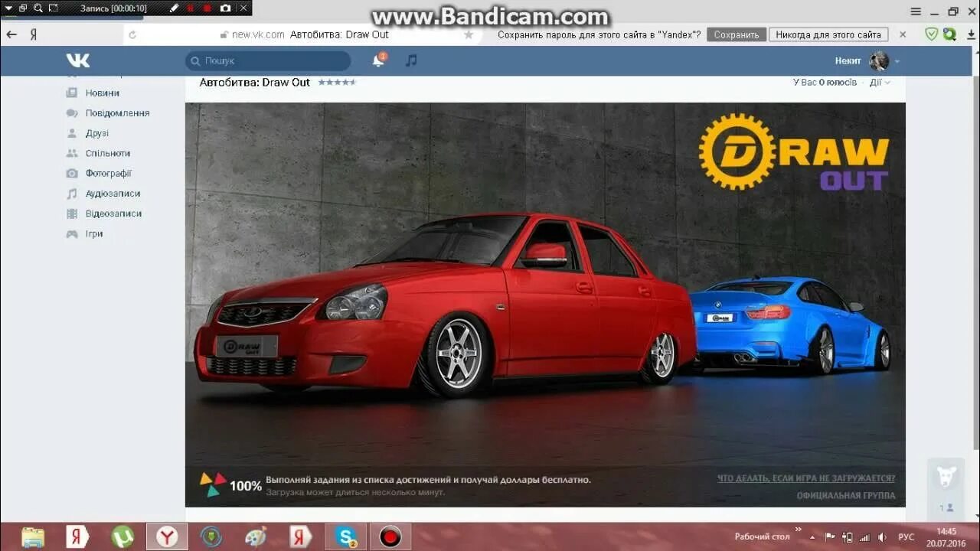Click the people icon beside Спільноти
Viewport: 980px width, 551px height.
tap(72, 153)
